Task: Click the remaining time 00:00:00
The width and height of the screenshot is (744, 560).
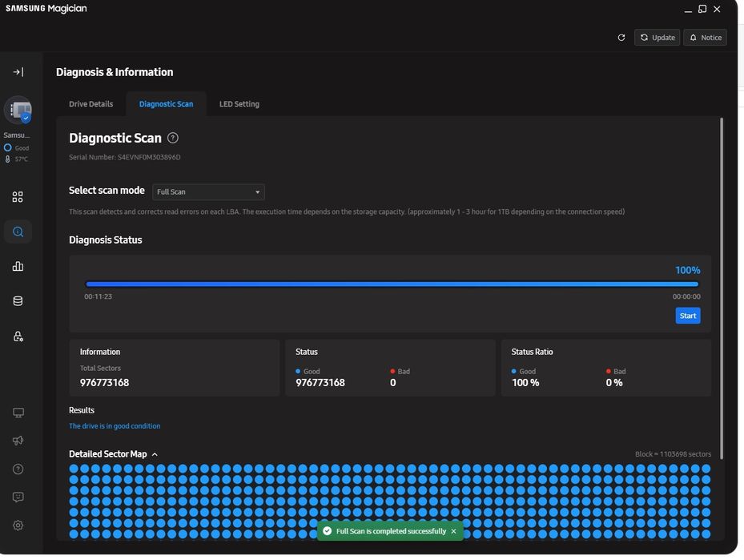Action: click(x=686, y=296)
